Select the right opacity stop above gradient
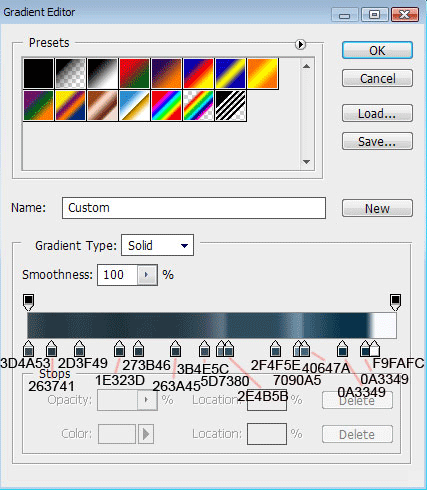Image resolution: width=427 pixels, height=490 pixels. [x=395, y=302]
